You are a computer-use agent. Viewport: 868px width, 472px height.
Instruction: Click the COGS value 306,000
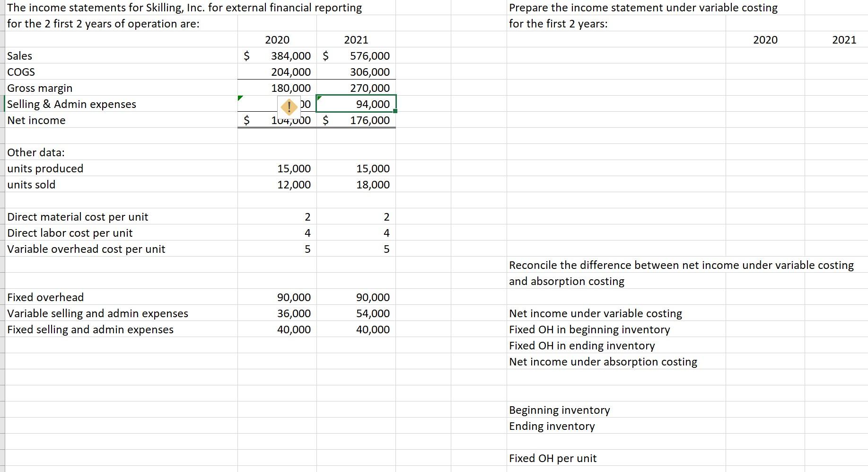click(370, 72)
